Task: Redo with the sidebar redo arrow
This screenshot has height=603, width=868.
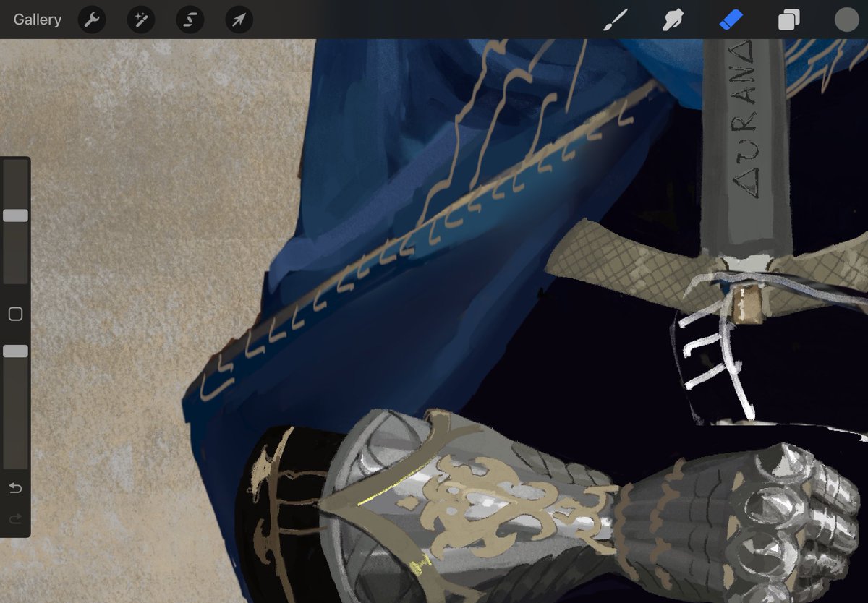Action: coord(15,518)
